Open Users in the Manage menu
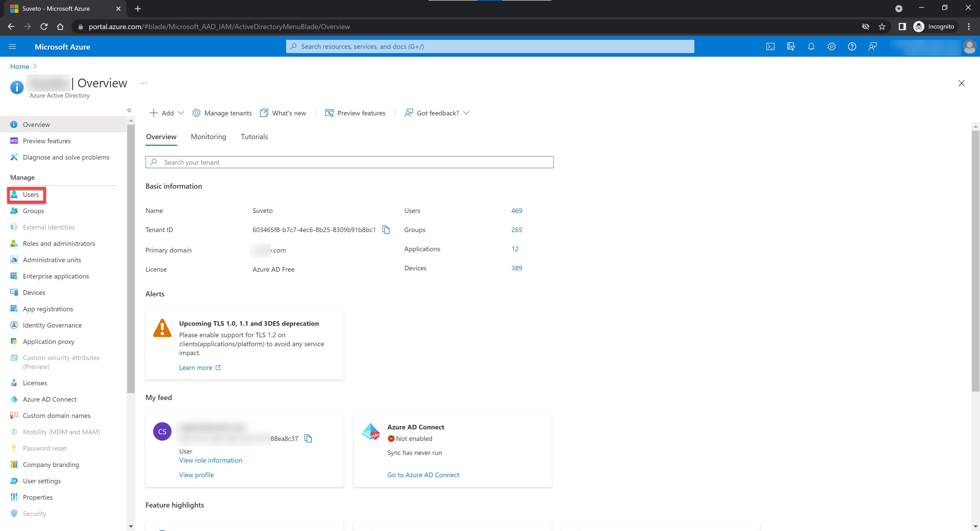The width and height of the screenshot is (980, 531). [30, 195]
